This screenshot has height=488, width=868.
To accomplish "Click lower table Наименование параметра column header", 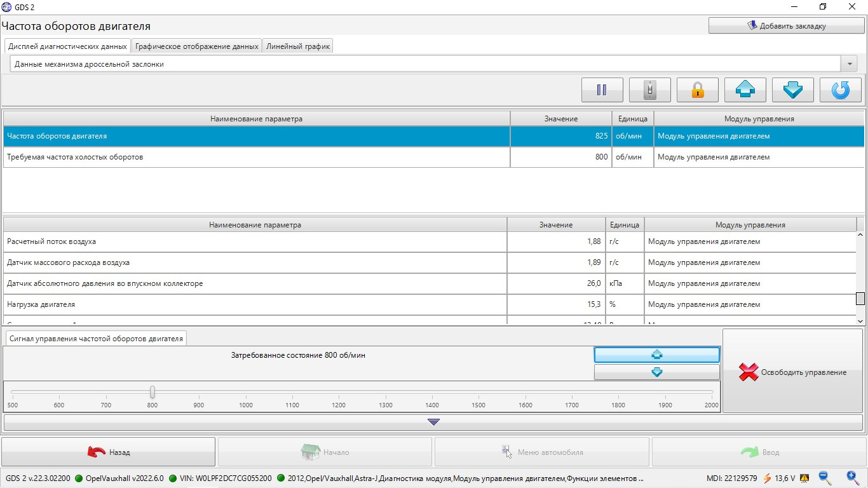I will [255, 225].
